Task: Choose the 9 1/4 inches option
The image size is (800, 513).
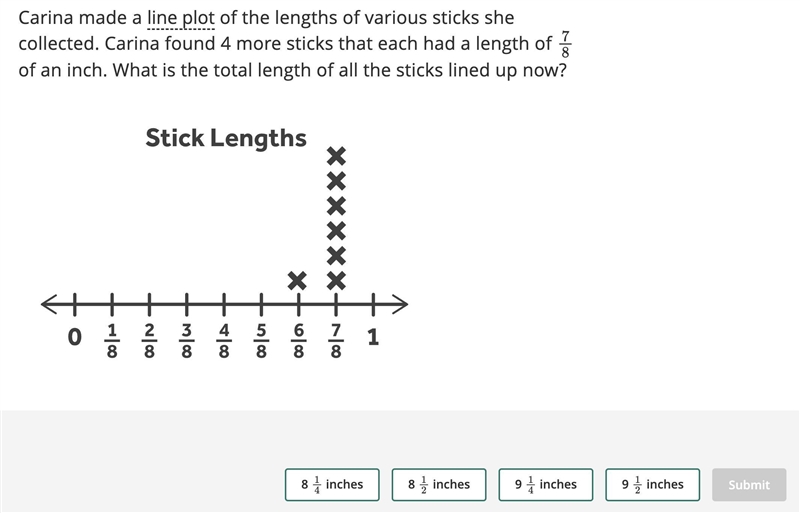Action: click(546, 484)
